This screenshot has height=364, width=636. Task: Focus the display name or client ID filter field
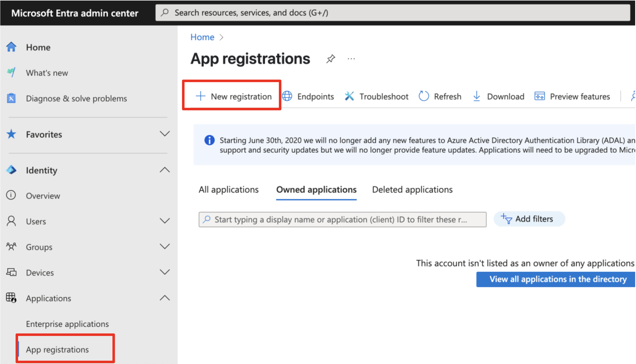342,219
